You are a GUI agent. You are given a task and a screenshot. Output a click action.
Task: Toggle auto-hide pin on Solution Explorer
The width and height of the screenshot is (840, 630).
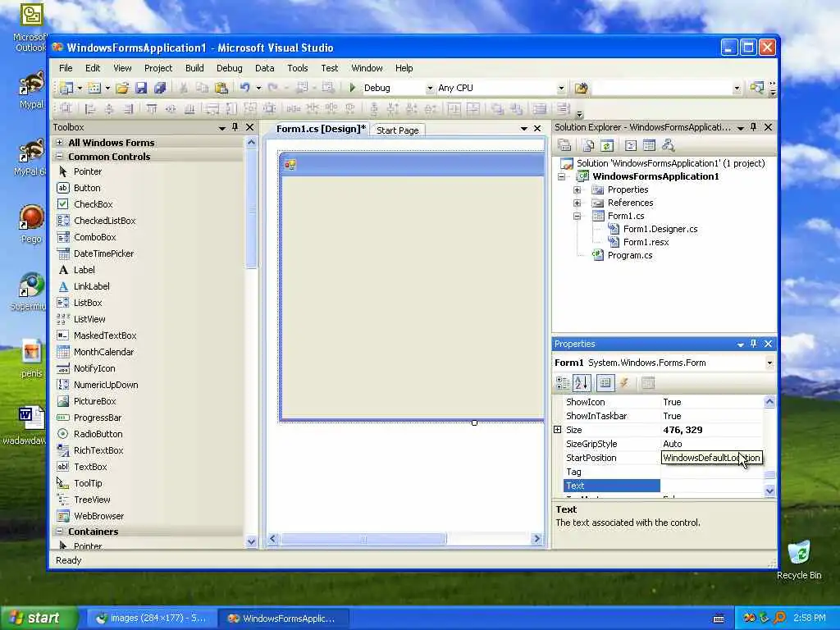[x=753, y=127]
